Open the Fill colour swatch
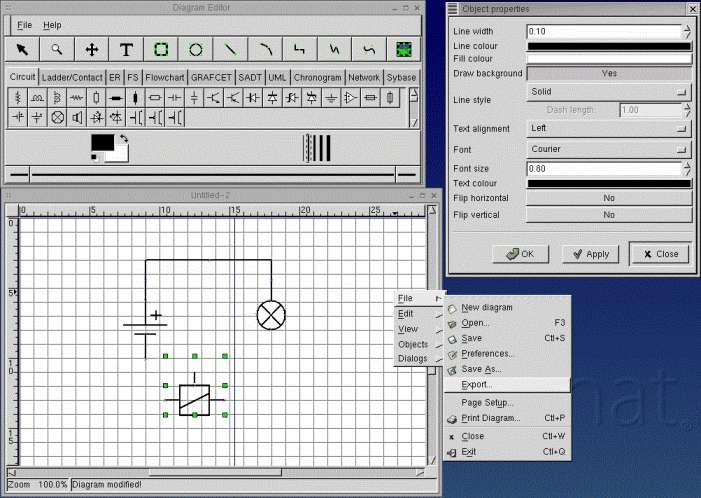The width and height of the screenshot is (701, 498). click(608, 59)
